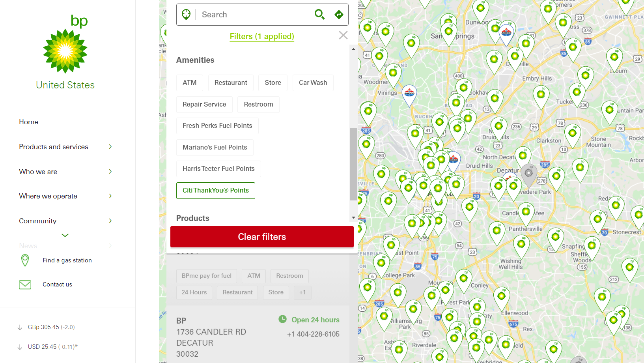Enable the Car Wash amenity filter

tap(313, 83)
